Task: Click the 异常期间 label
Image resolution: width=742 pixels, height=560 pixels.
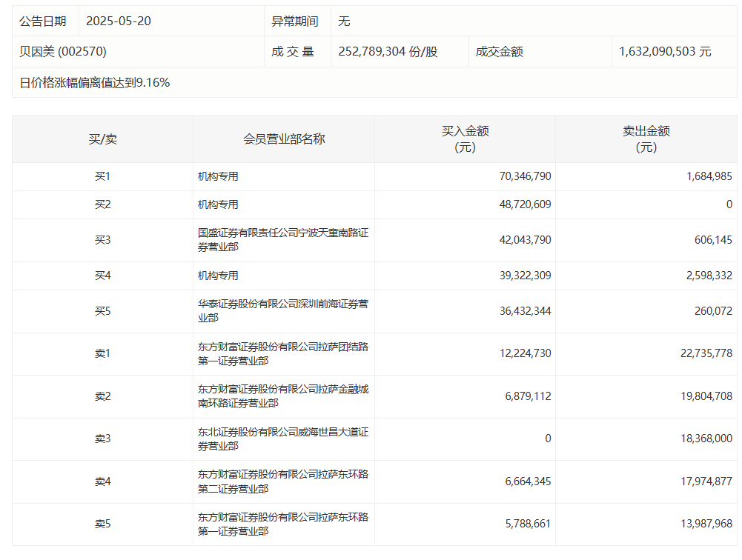Action: (x=295, y=21)
